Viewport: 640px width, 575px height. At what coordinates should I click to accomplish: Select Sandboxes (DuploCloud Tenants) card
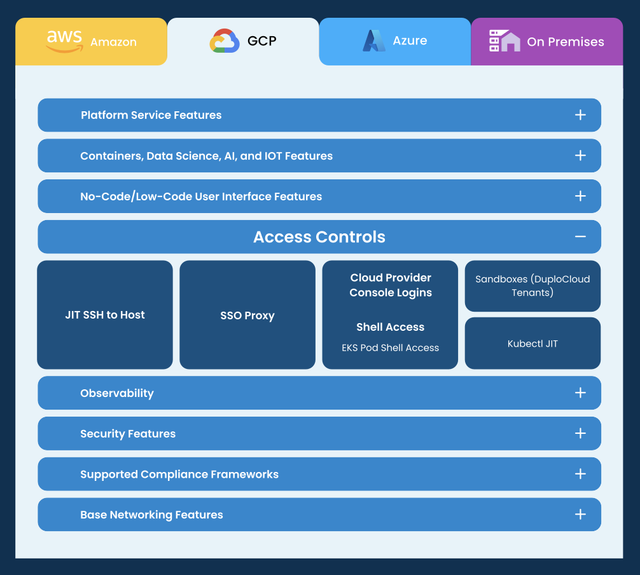tap(533, 286)
